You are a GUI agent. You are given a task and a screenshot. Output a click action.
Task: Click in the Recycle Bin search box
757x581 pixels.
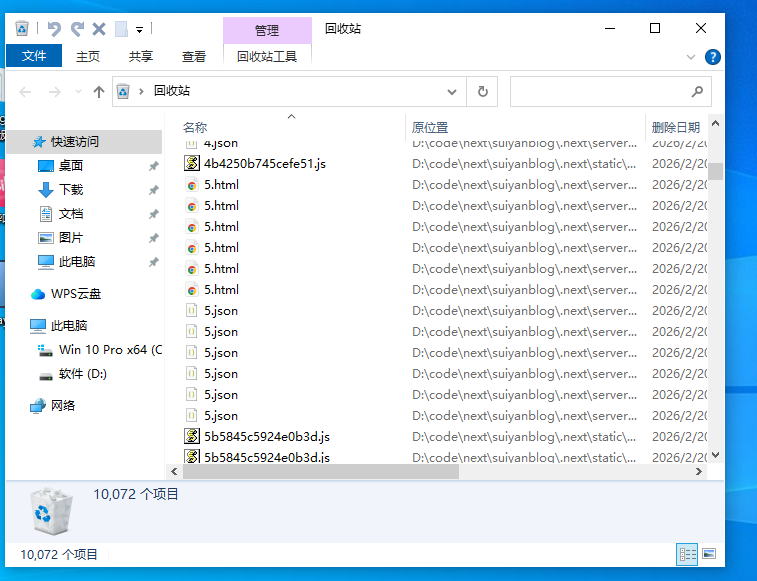(600, 91)
